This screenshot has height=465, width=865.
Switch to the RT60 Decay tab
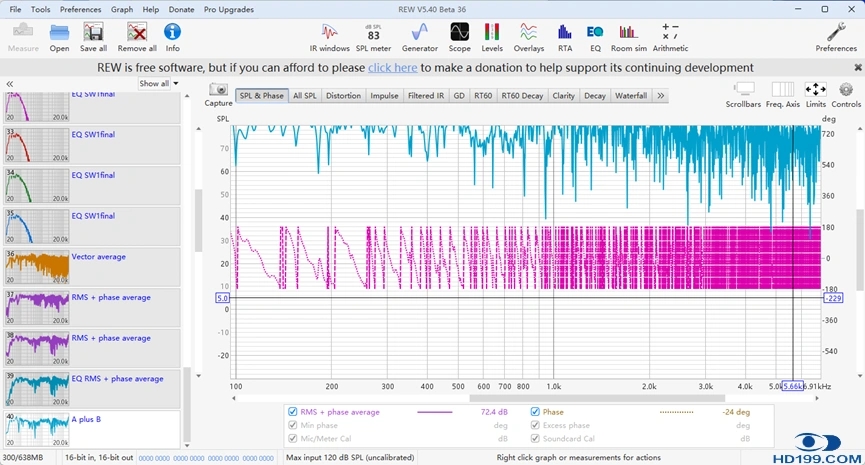522,95
